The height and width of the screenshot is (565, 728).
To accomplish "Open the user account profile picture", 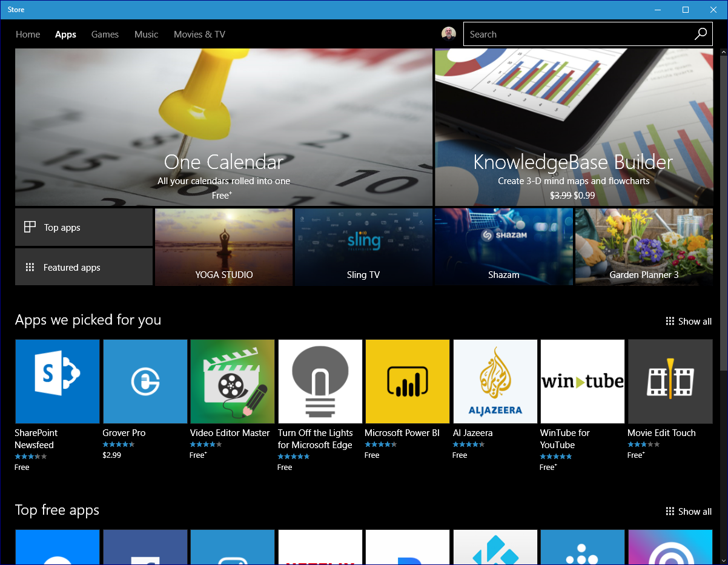I will tap(449, 34).
